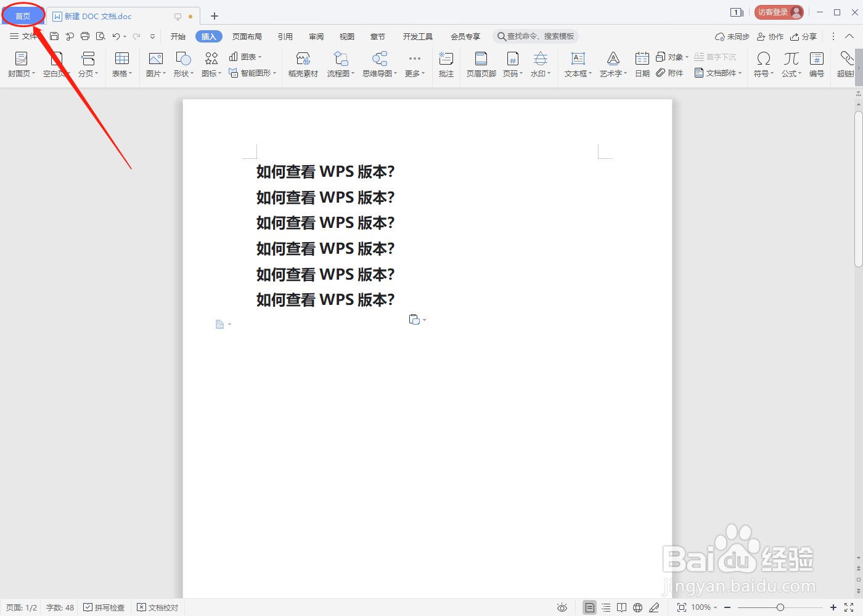
Task: Insert a text box (文本框)
Action: click(x=578, y=65)
